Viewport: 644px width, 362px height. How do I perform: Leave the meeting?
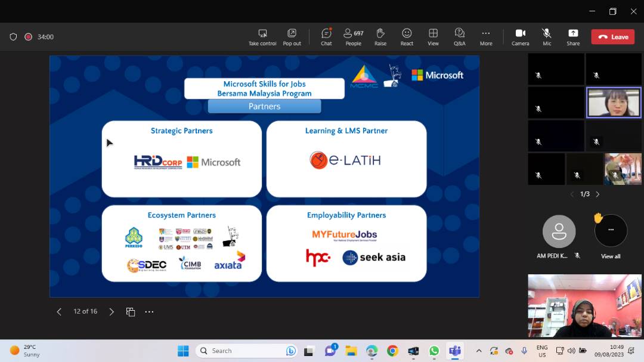tap(613, 36)
